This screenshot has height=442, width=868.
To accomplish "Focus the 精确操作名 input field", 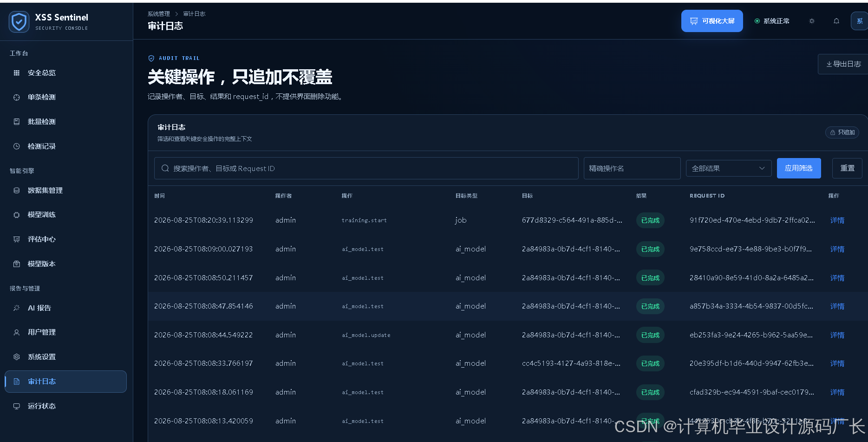I will 632,168.
